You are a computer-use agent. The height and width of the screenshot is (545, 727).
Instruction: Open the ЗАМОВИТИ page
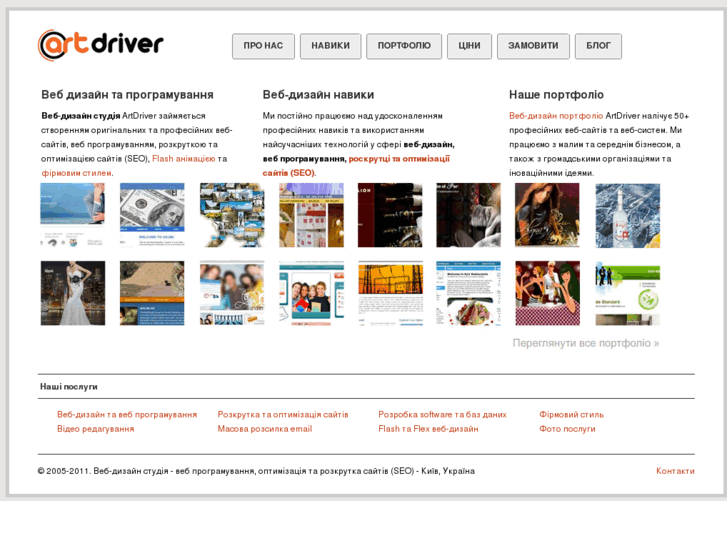tap(533, 46)
